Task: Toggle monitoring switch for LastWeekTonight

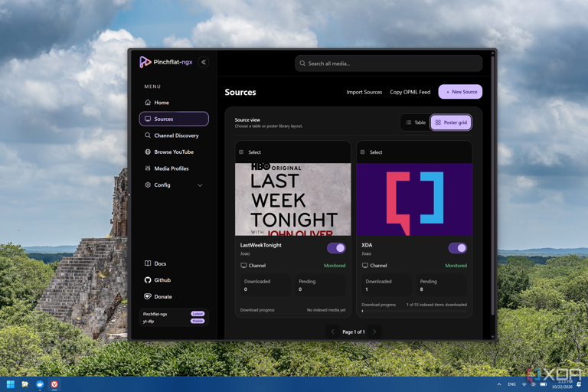Action: 336,248
